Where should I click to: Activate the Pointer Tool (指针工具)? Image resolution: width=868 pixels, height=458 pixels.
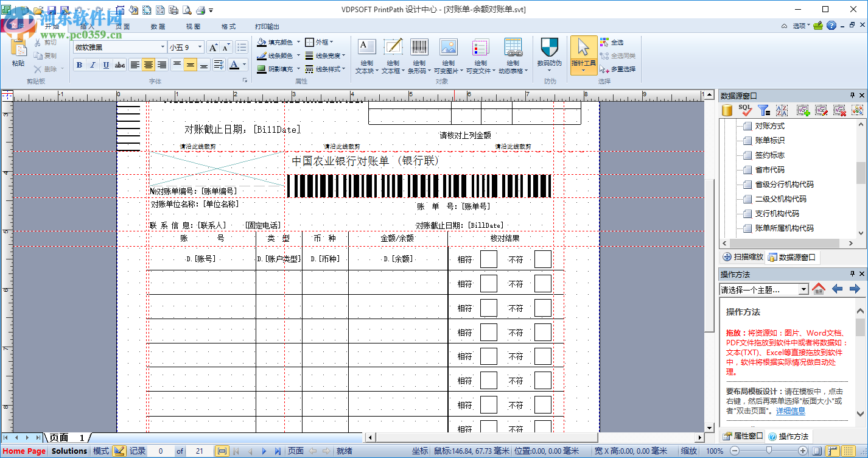[x=583, y=55]
